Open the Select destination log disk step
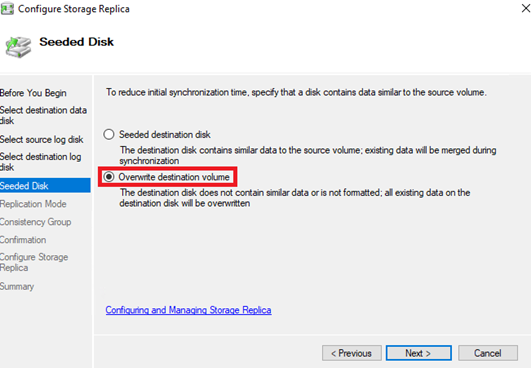 coord(41,162)
